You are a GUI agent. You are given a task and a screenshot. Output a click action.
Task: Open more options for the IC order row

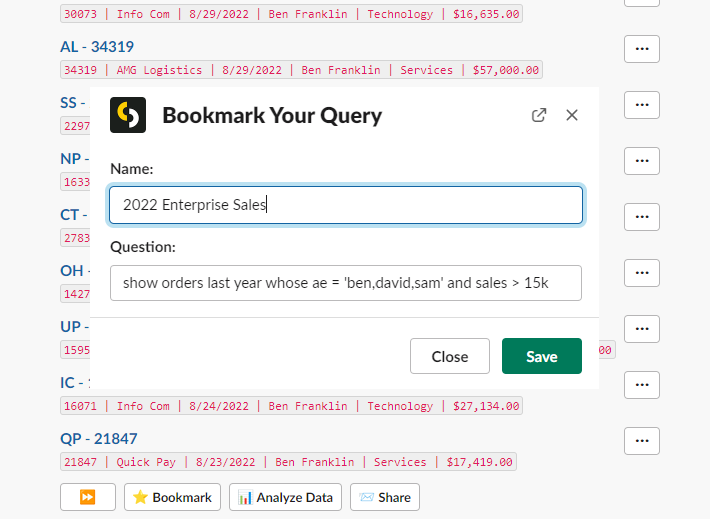tap(642, 385)
